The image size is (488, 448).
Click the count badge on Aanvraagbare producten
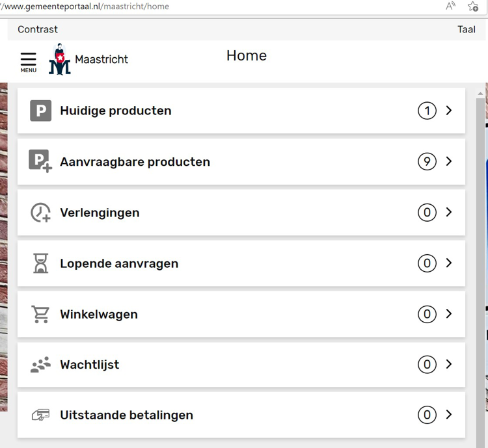click(427, 161)
